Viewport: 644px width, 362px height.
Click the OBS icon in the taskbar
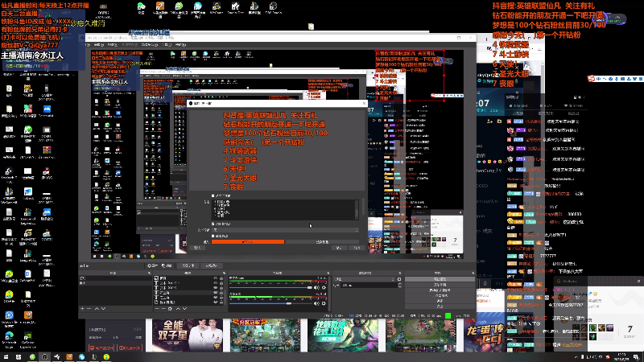[x=44, y=357]
